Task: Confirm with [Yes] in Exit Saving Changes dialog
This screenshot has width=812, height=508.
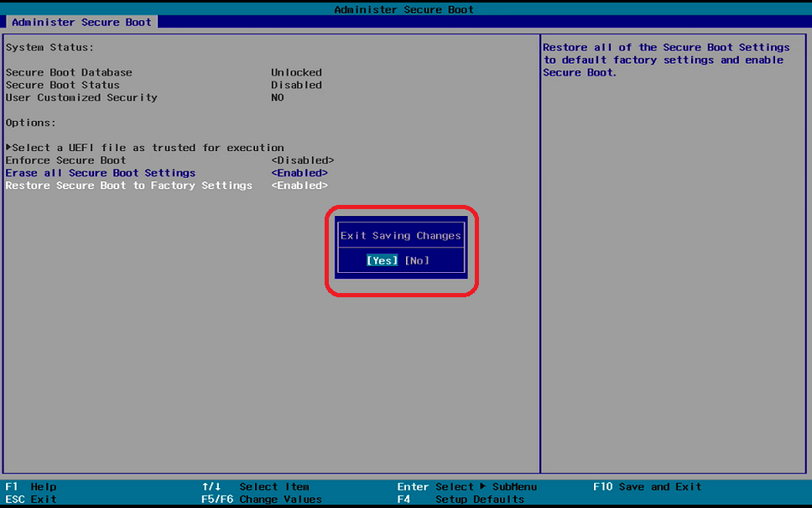Action: click(x=383, y=260)
